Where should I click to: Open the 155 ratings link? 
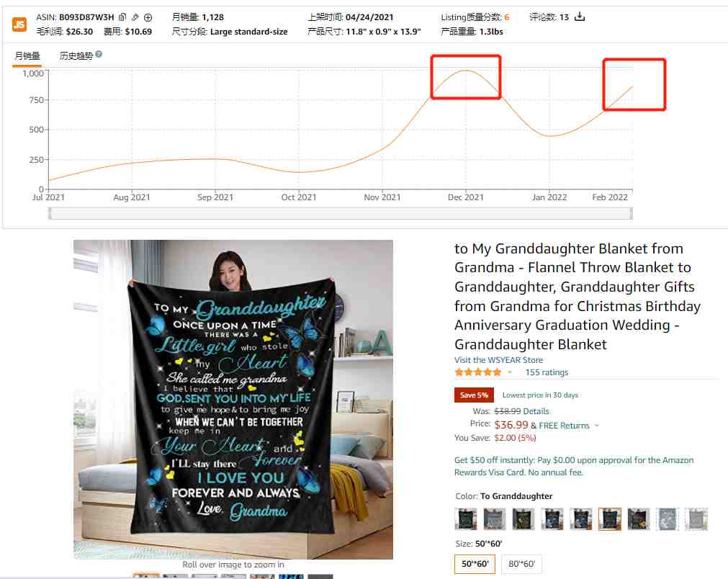point(547,372)
